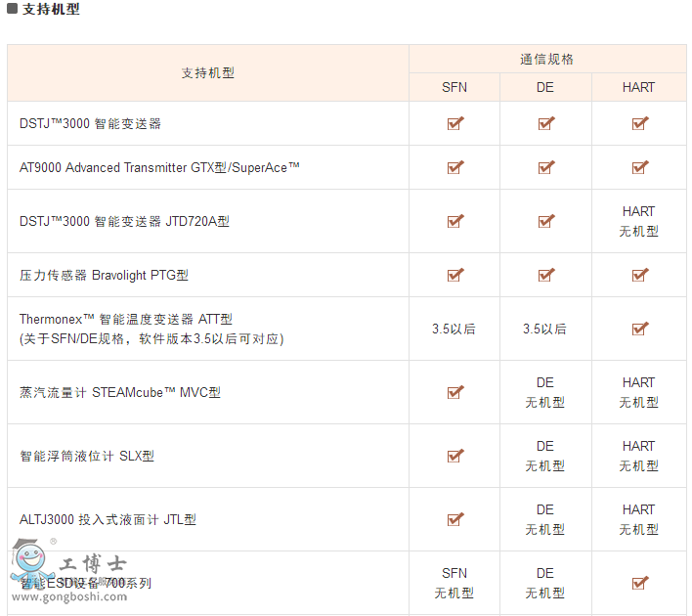Click HART checkmark in AT9000 Advanced Transmitter row
The height and width of the screenshot is (616, 692).
(x=640, y=167)
